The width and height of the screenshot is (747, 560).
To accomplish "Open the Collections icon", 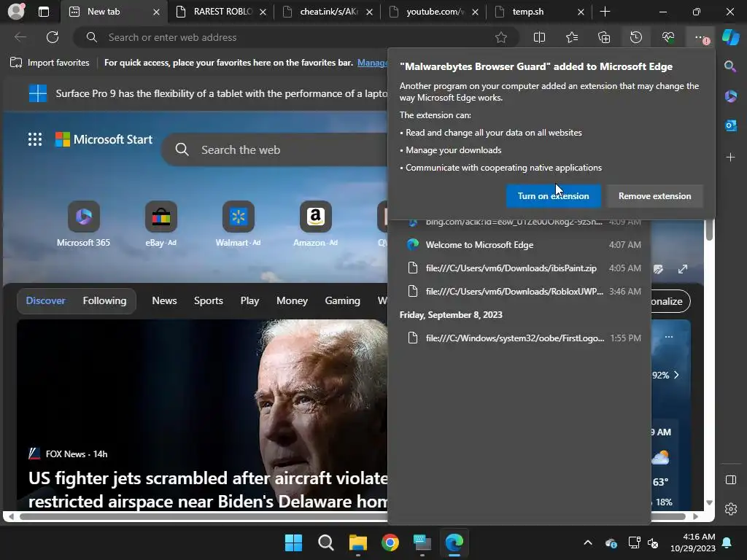I will (604, 37).
